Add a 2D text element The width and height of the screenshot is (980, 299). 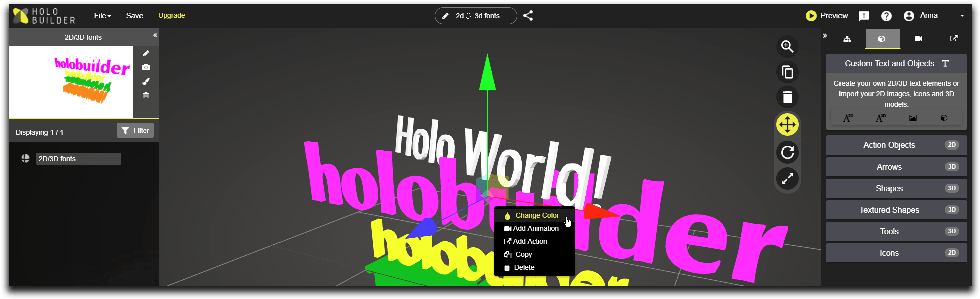(848, 118)
